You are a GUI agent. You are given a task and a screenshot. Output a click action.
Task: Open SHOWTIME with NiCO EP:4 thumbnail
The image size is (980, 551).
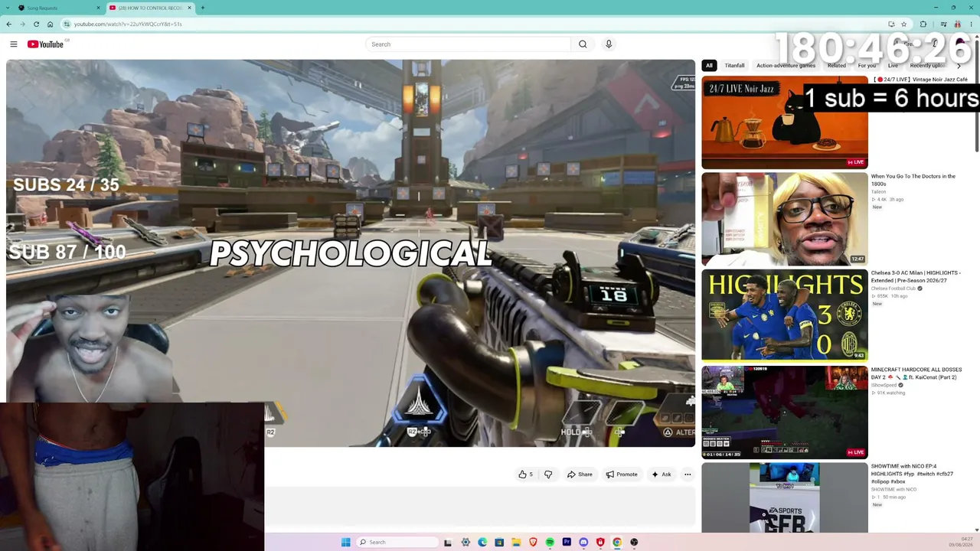tap(785, 497)
